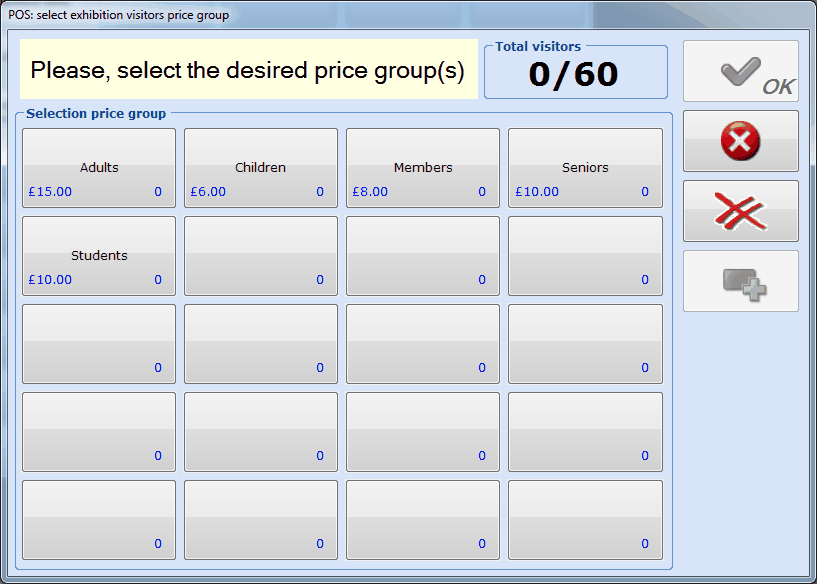Click the Students quantity count
817x584 pixels.
point(158,280)
